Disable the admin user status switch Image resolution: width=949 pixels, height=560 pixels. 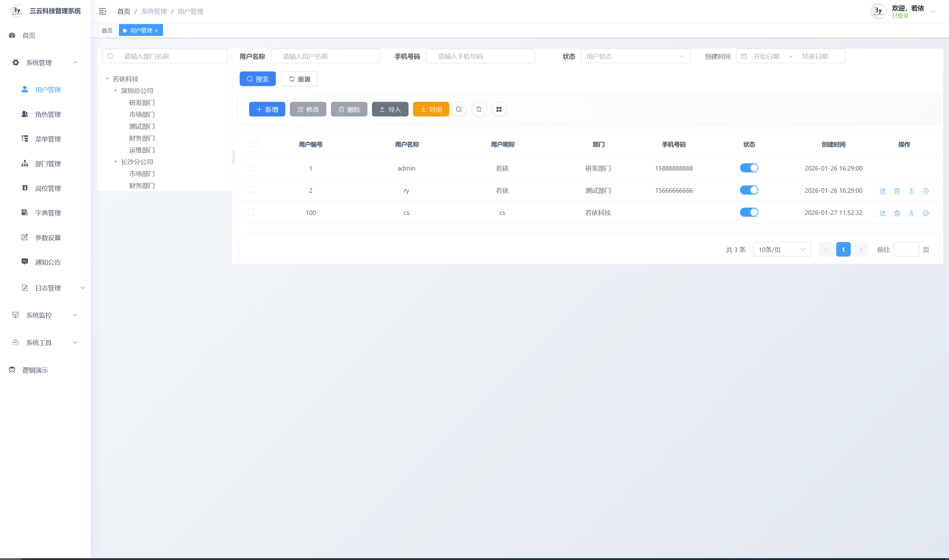click(749, 168)
